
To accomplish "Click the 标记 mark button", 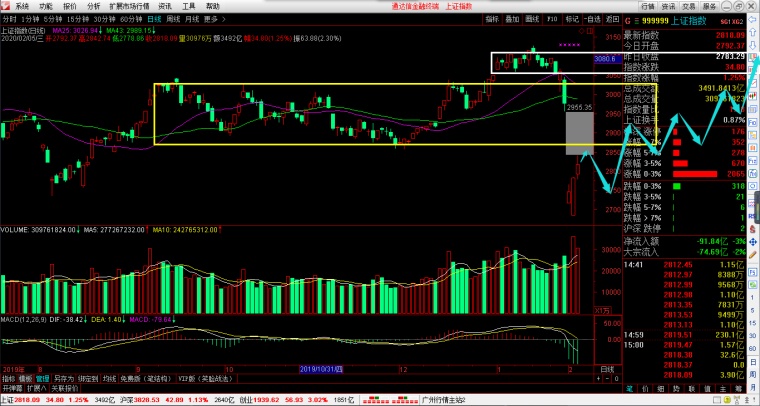I will tap(571, 19).
